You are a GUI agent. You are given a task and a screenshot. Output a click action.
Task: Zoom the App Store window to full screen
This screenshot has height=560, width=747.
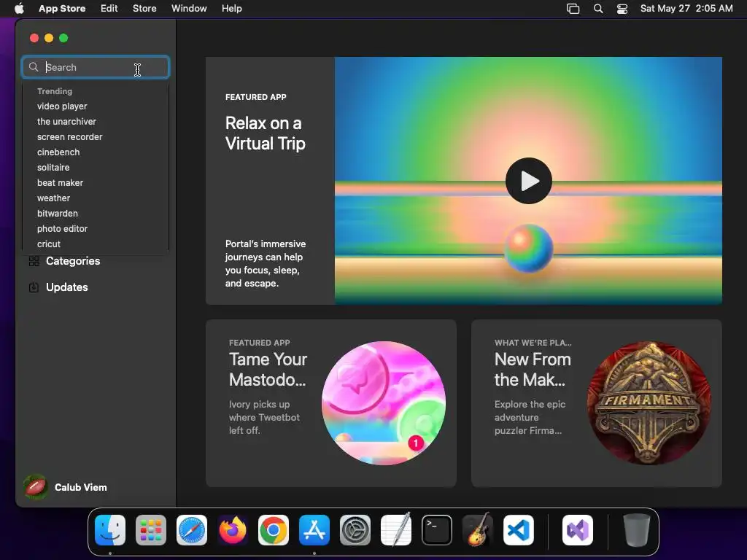[x=63, y=38]
